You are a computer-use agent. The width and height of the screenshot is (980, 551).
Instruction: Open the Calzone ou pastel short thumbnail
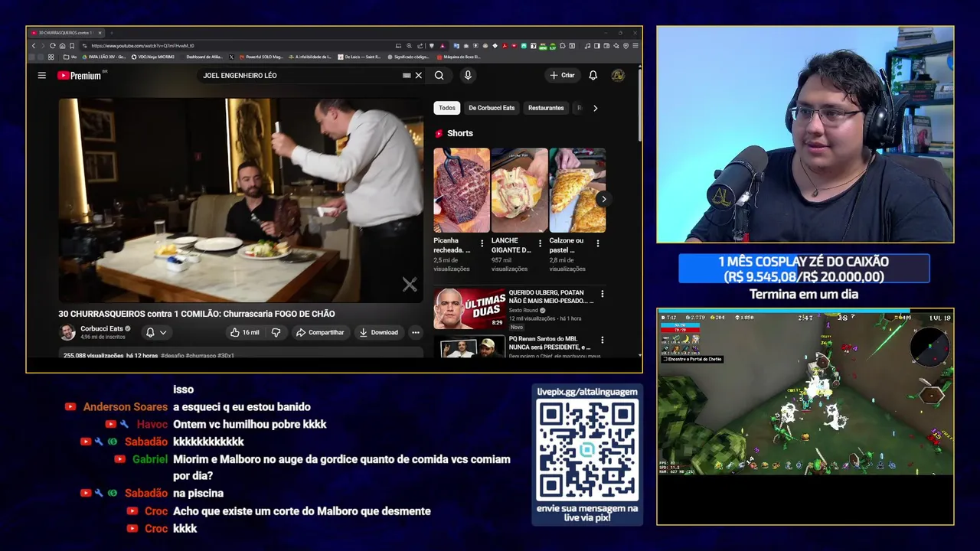coord(577,190)
